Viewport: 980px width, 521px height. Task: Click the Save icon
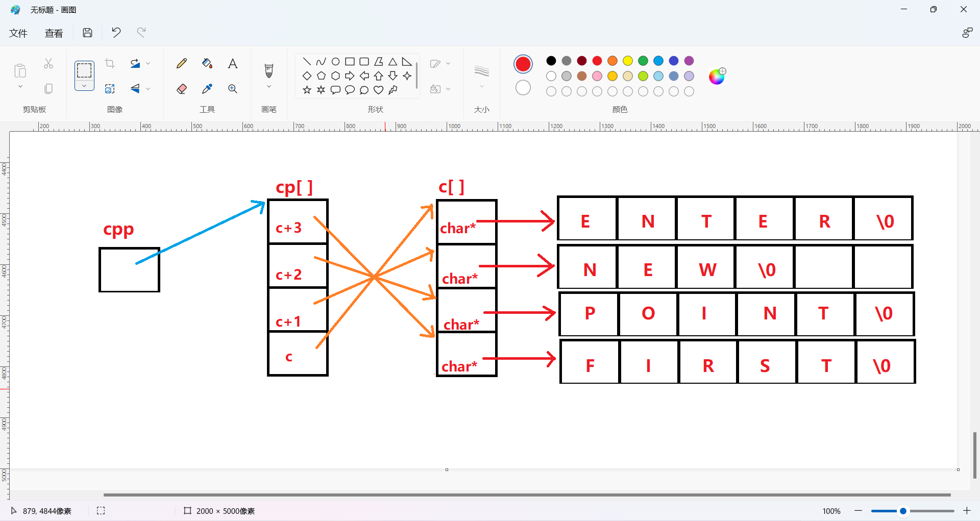(x=88, y=33)
